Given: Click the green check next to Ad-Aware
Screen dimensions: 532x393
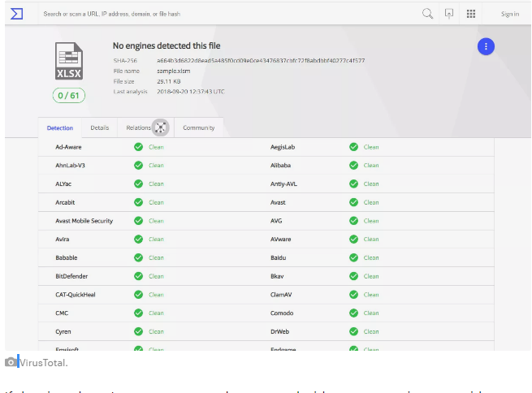Looking at the screenshot, I should coord(138,147).
